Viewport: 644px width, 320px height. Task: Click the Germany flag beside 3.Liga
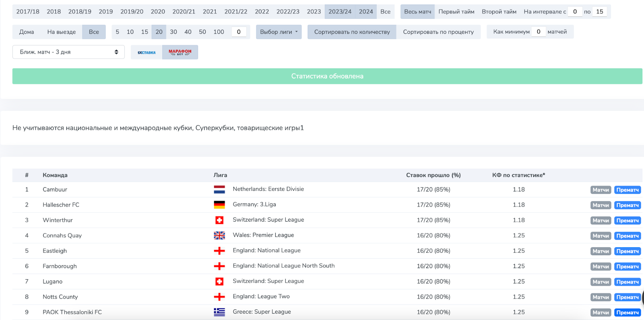click(219, 205)
